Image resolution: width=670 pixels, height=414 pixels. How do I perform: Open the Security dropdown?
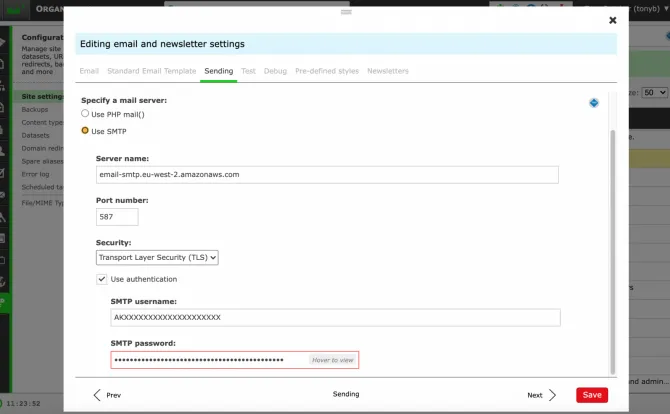[157, 258]
